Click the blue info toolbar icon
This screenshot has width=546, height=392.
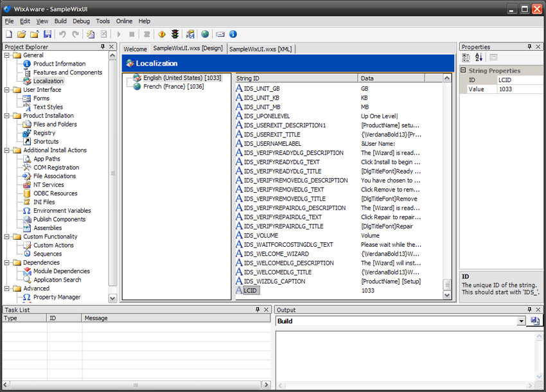(233, 34)
